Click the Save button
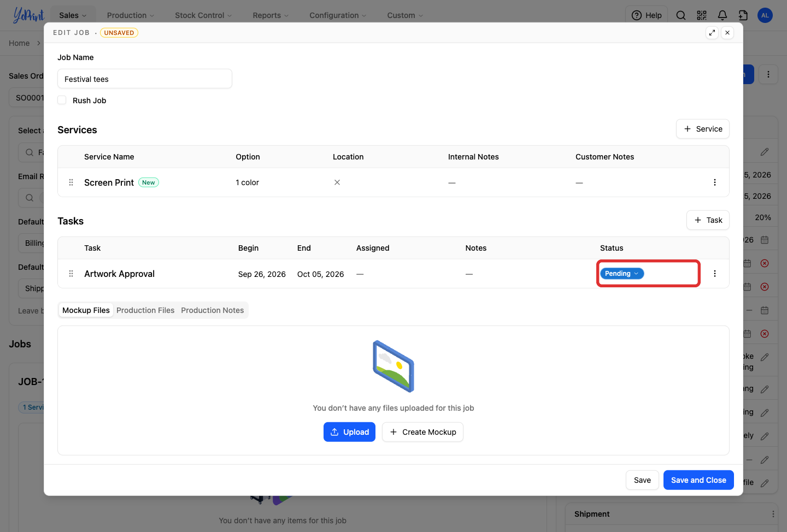Screen dimensions: 787x532 pyautogui.click(x=642, y=480)
